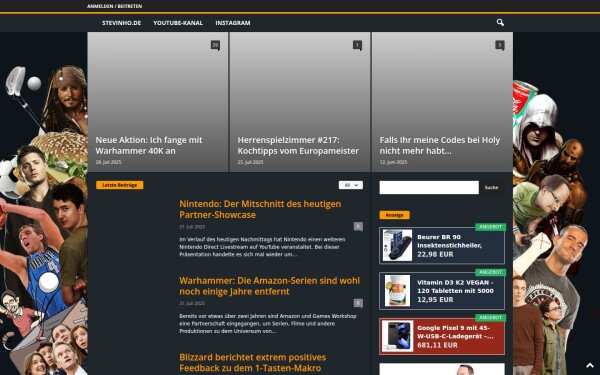Click the Warhammer Amazon article excerpt text
The image size is (600, 375).
pos(268,324)
